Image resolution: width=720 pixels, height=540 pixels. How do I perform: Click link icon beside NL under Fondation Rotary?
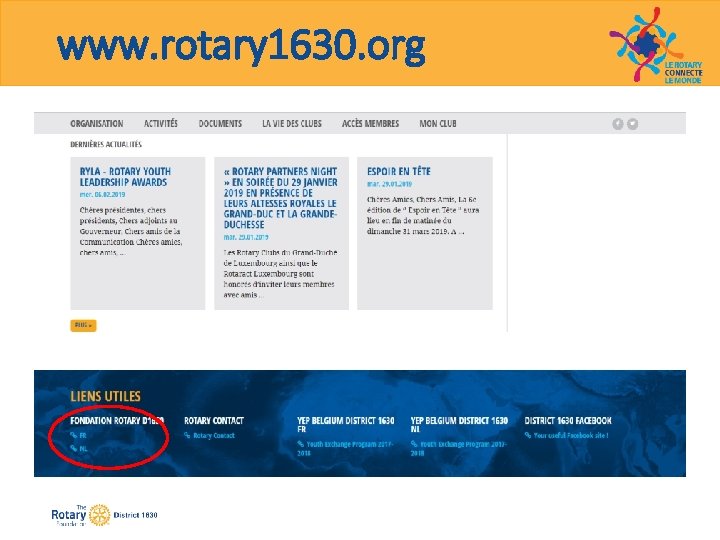(73, 448)
